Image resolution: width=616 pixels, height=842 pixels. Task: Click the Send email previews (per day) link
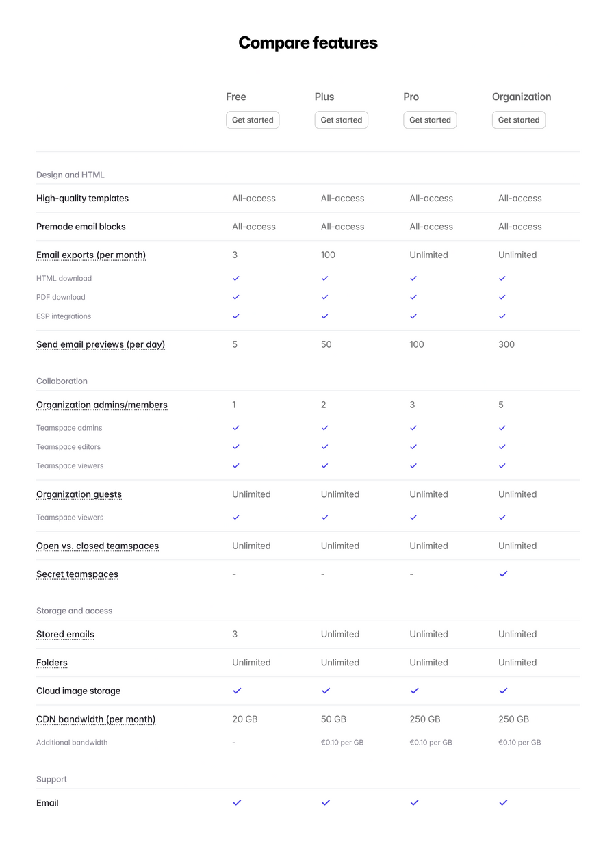(x=100, y=344)
